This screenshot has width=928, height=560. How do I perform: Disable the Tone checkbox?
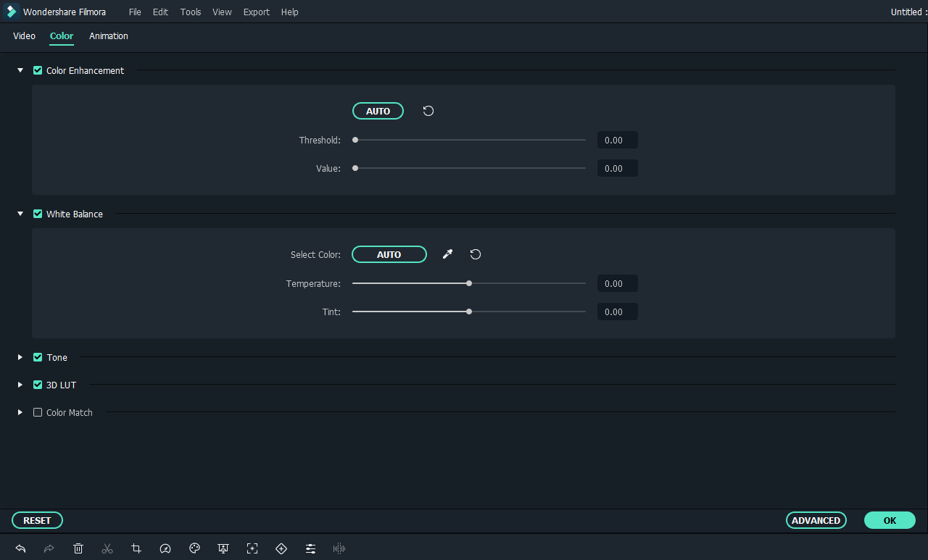38,357
